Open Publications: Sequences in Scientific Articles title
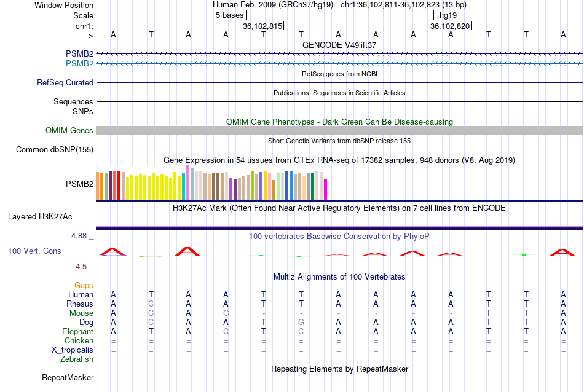This screenshot has height=392, width=584. pyautogui.click(x=339, y=93)
